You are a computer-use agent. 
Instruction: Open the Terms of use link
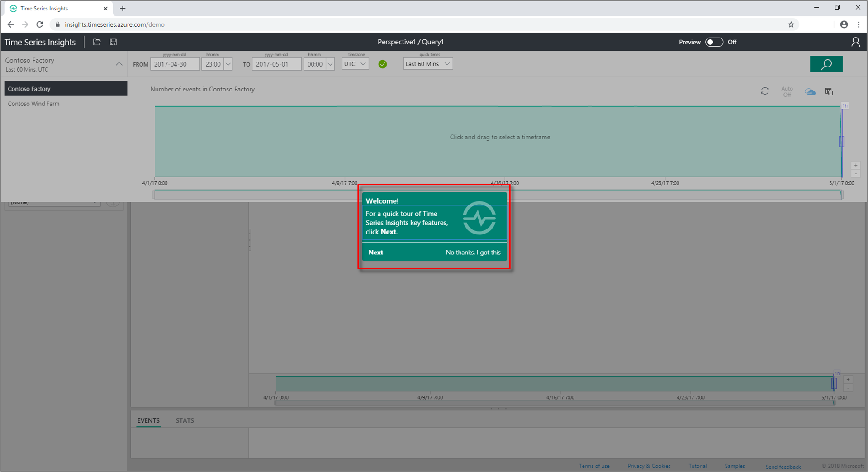tap(594, 466)
